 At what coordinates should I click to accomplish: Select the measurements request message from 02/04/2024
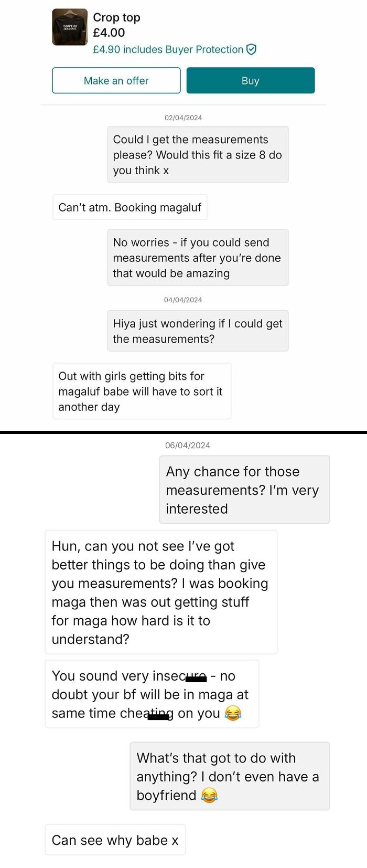tap(198, 154)
